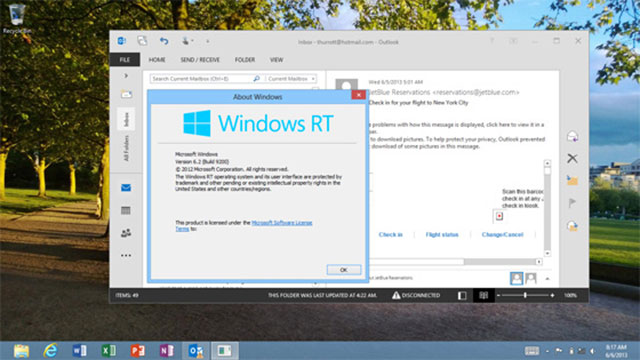Click second contact photo in people pane

(x=531, y=278)
